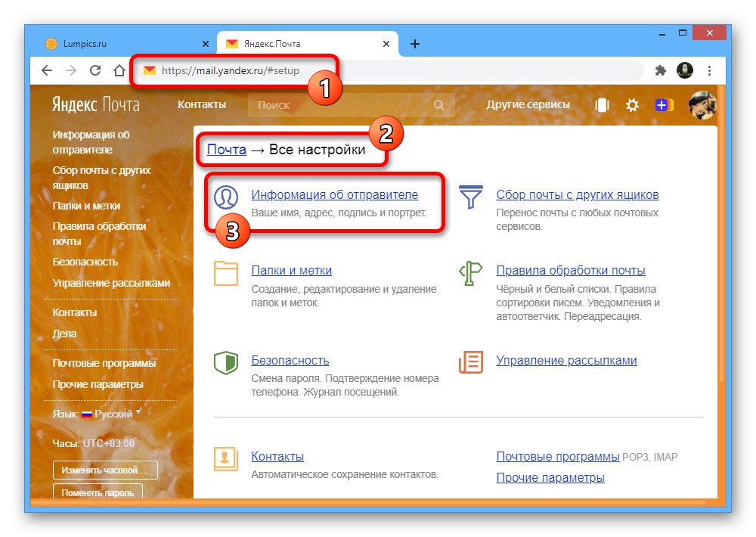Open the user account avatar
Image resolution: width=756 pixels, height=537 pixels.
[702, 104]
